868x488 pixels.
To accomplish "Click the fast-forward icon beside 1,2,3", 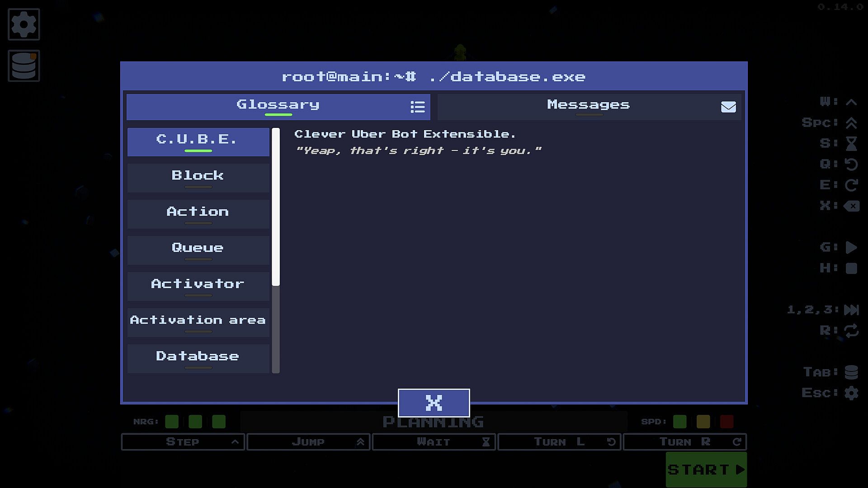I will click(x=851, y=310).
